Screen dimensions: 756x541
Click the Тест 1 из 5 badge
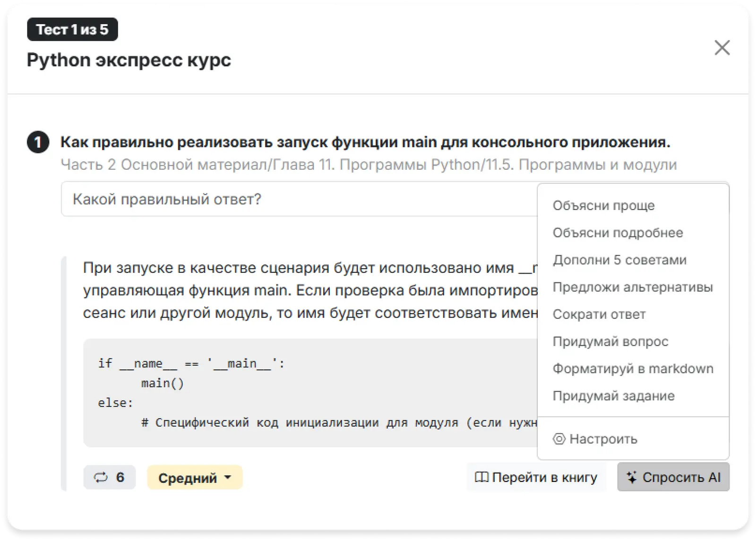pos(72,29)
